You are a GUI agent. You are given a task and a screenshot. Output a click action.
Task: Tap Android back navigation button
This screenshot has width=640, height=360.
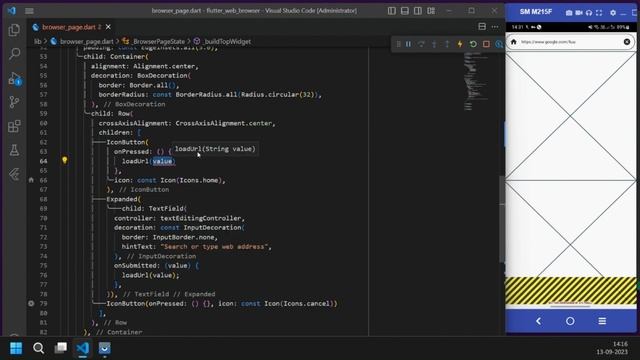click(x=538, y=321)
